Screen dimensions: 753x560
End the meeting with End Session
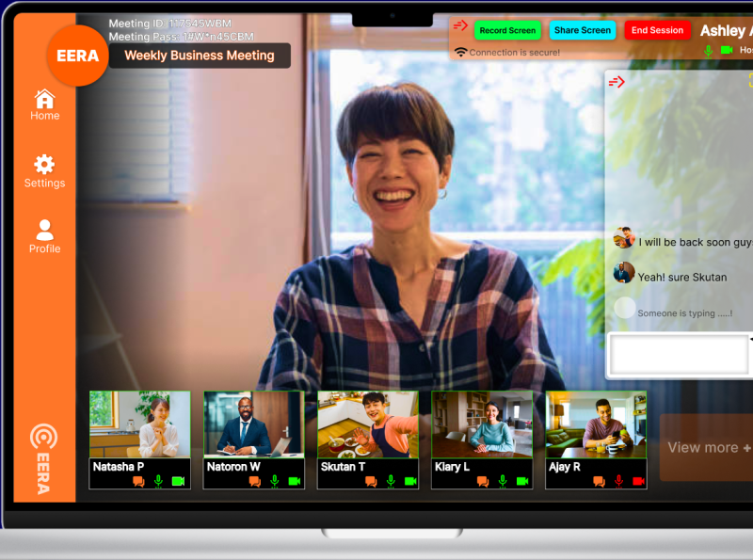pyautogui.click(x=657, y=30)
